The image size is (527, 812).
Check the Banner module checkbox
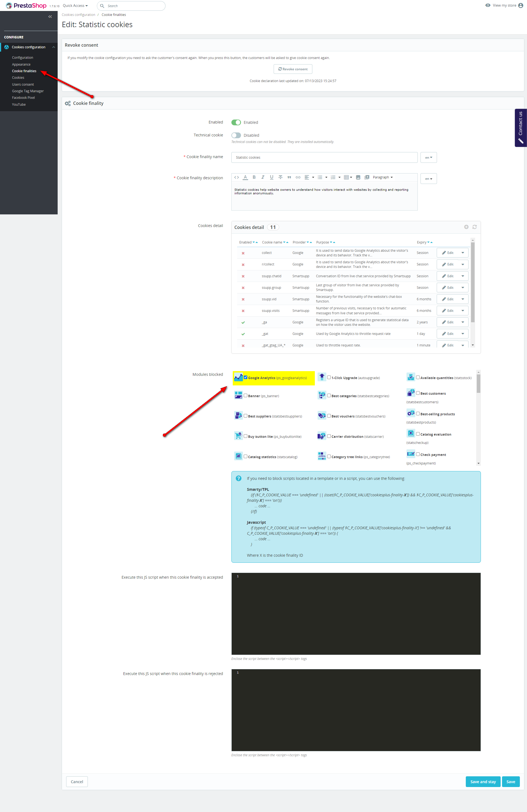[246, 395]
